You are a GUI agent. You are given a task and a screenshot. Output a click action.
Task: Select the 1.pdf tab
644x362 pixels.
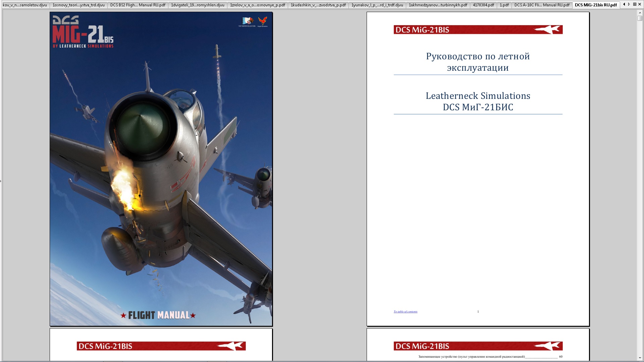coord(504,5)
